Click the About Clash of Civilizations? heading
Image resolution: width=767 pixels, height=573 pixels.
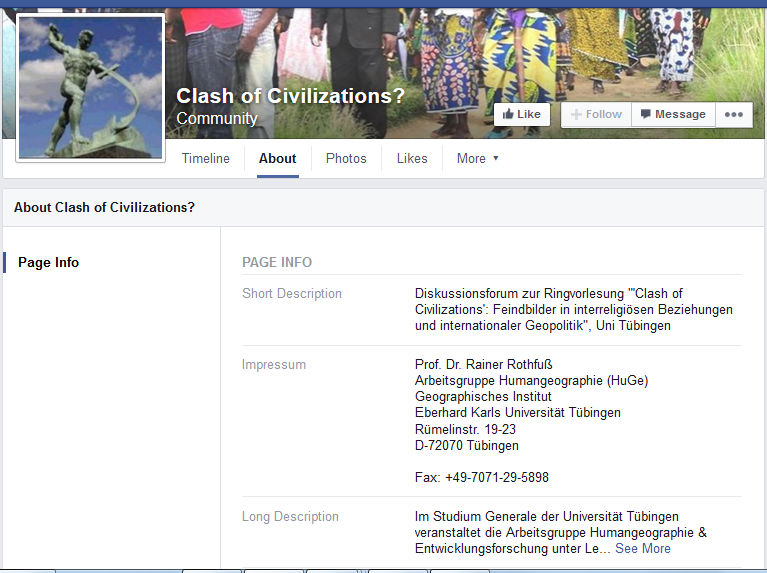click(104, 207)
